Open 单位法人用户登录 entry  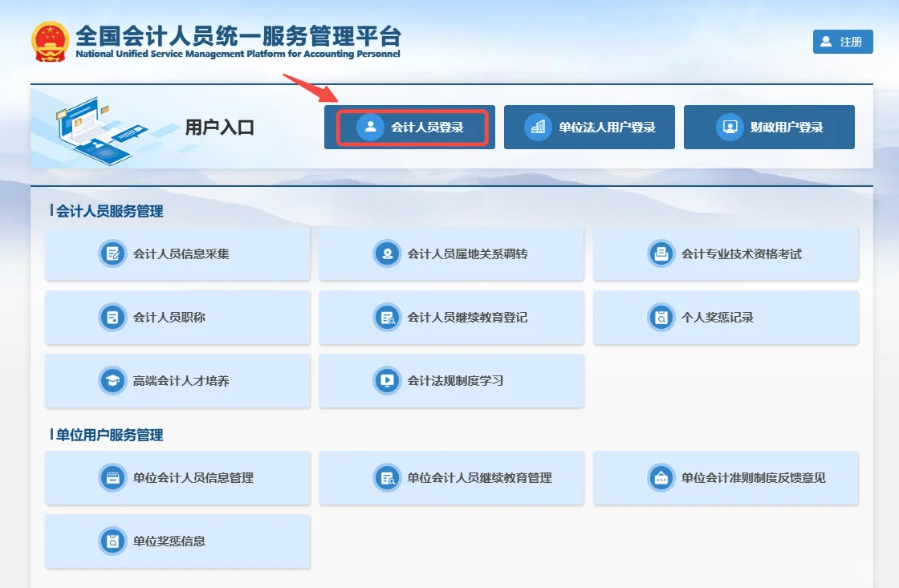pyautogui.click(x=590, y=127)
